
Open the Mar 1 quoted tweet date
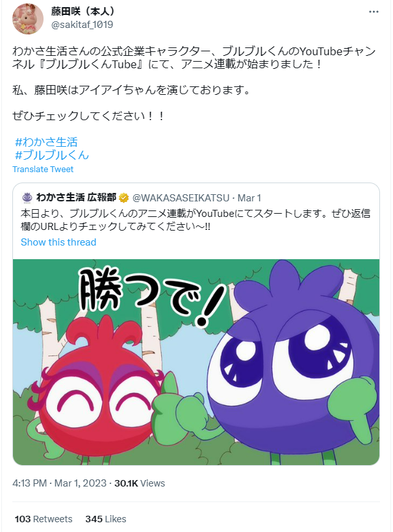pos(249,198)
